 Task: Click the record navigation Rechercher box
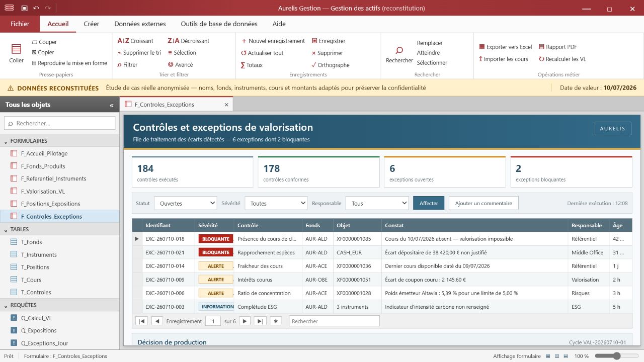point(334,321)
